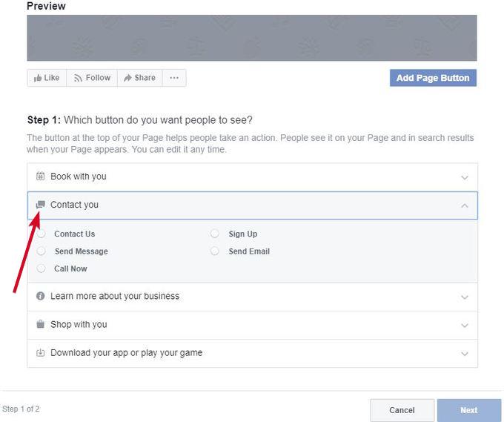
Task: Click the Add Page Button
Action: click(x=433, y=78)
